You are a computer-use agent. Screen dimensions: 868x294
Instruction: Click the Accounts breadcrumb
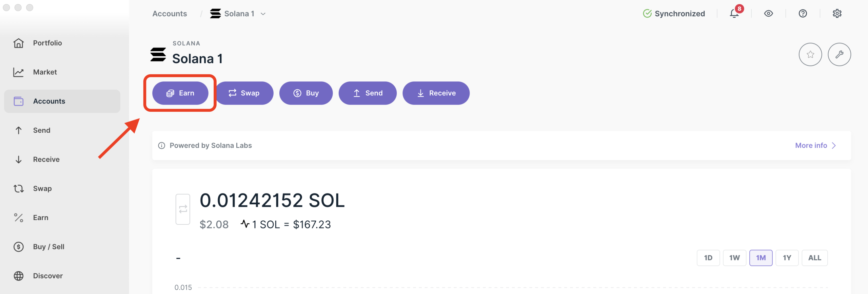coord(170,14)
